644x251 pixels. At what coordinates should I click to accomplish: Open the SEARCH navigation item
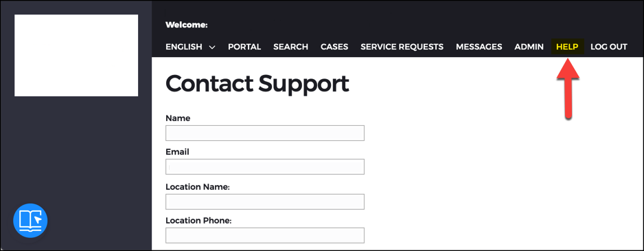[x=291, y=47]
